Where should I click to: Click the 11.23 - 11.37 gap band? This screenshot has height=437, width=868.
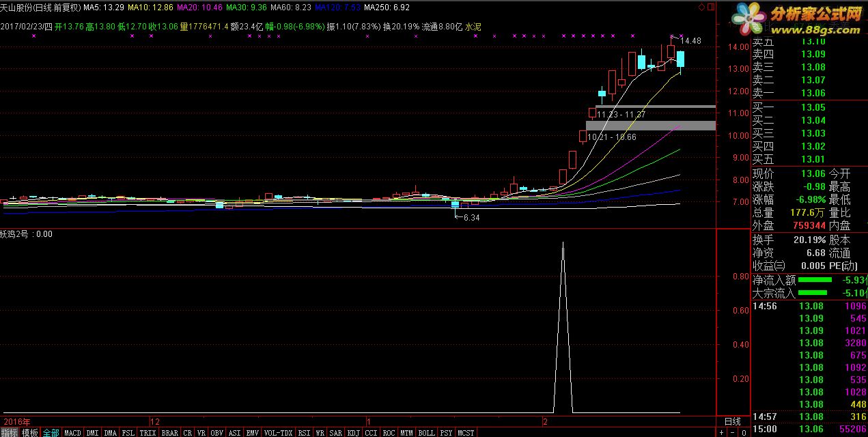coord(656,107)
